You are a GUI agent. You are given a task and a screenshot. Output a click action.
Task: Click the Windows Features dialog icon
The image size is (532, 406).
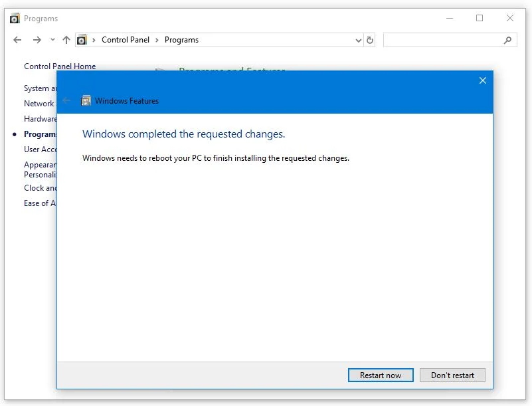[86, 101]
